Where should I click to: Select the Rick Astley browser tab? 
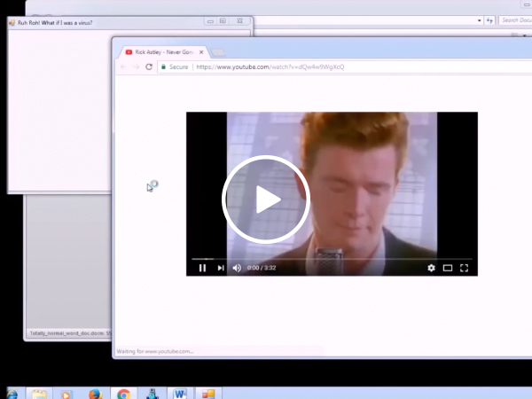pos(164,52)
